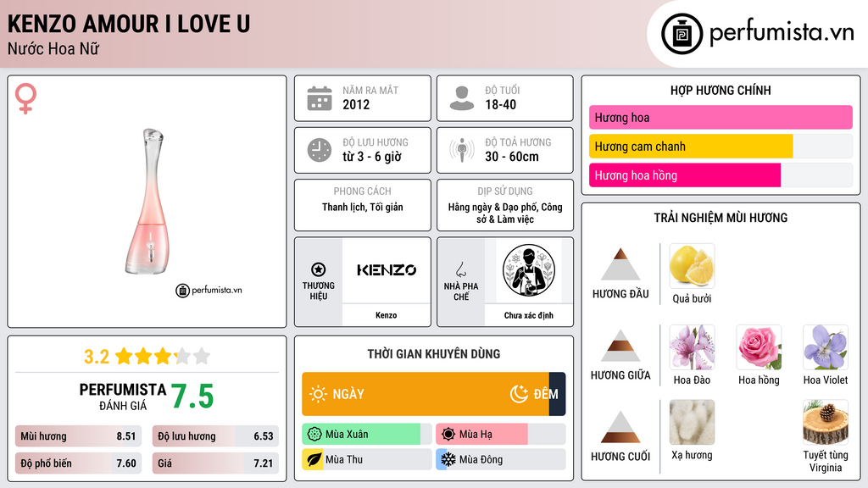Image resolution: width=868 pixels, height=488 pixels.
Task: Click the Hương cam chanh accord bar
Action: click(721, 146)
